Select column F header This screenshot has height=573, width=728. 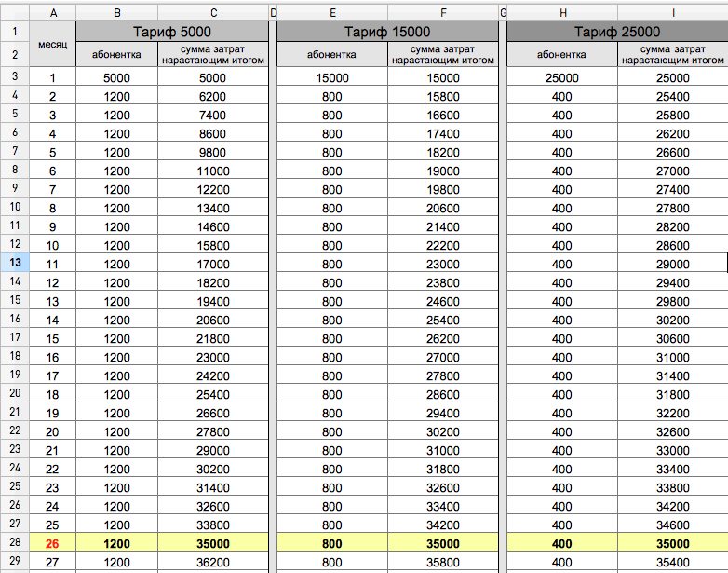(x=443, y=13)
